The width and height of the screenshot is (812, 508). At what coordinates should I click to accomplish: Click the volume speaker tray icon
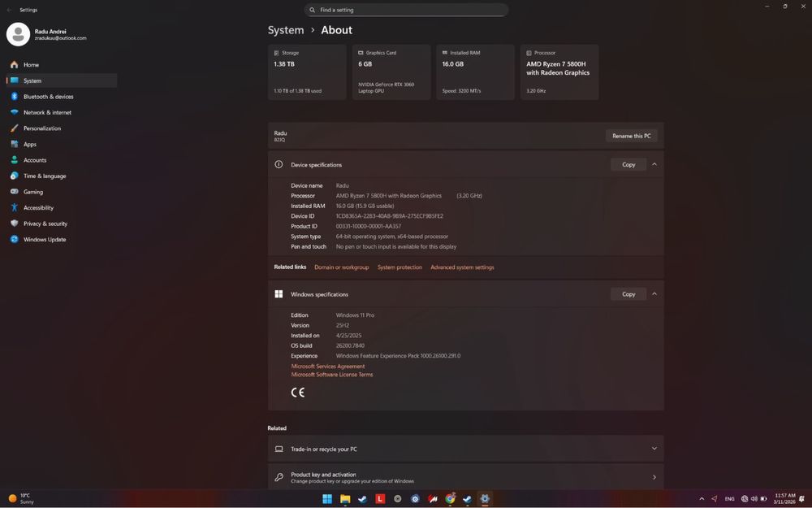754,499
